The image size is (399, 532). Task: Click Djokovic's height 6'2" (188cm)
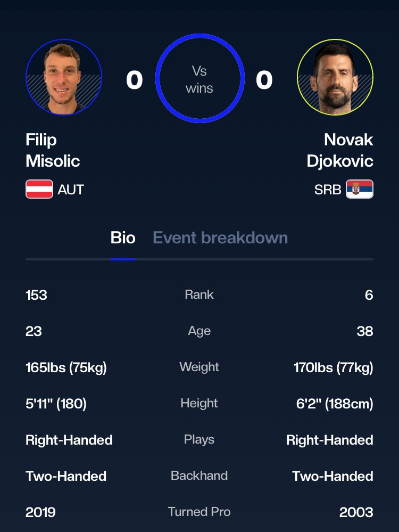click(x=335, y=404)
